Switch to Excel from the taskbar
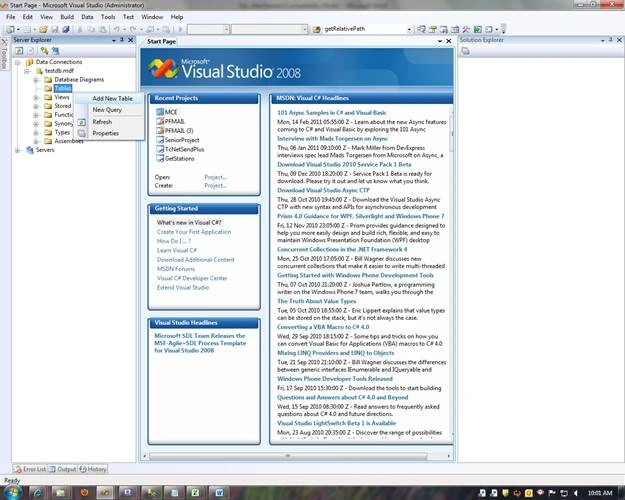 click(195, 493)
